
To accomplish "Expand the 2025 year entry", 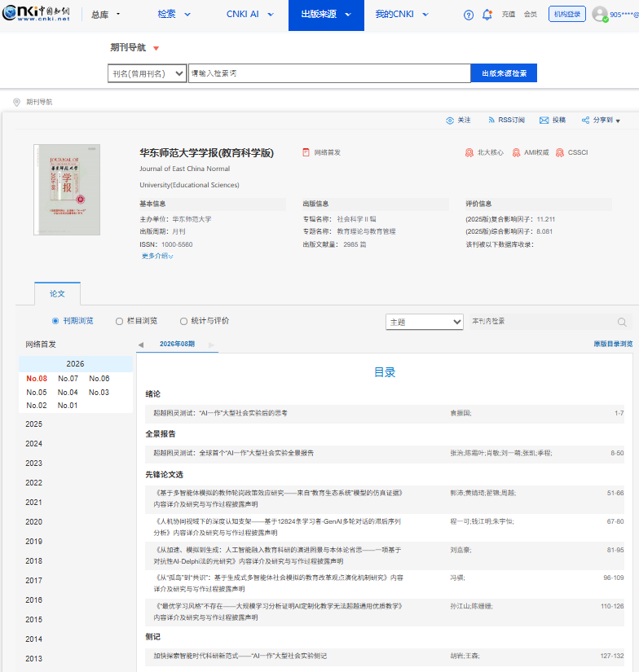I will pos(34,424).
